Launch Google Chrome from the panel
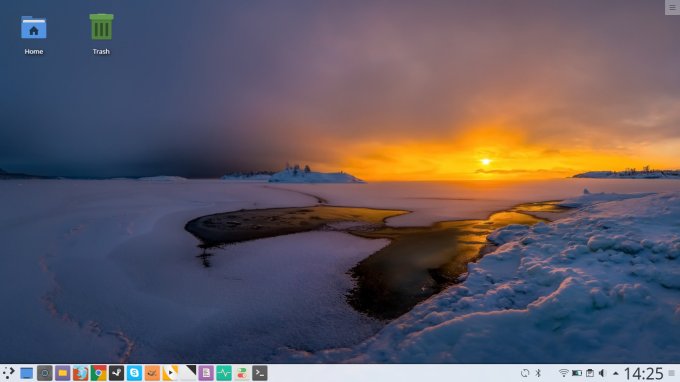Viewport: 680px width, 382px height. (x=98, y=373)
